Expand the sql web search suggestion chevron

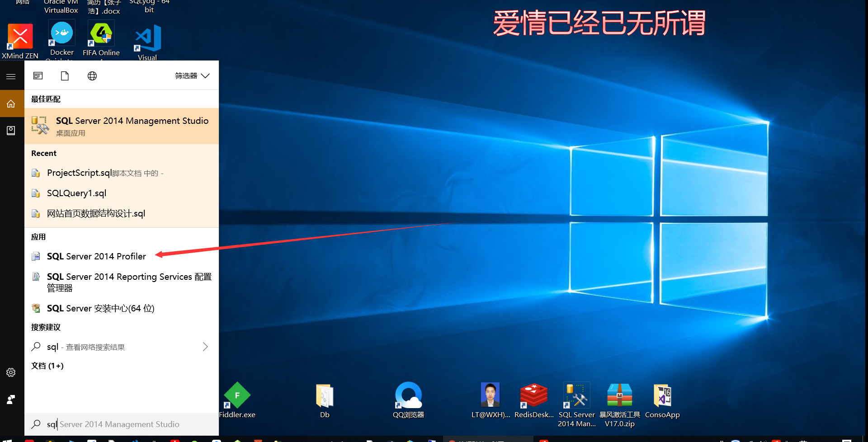click(205, 347)
